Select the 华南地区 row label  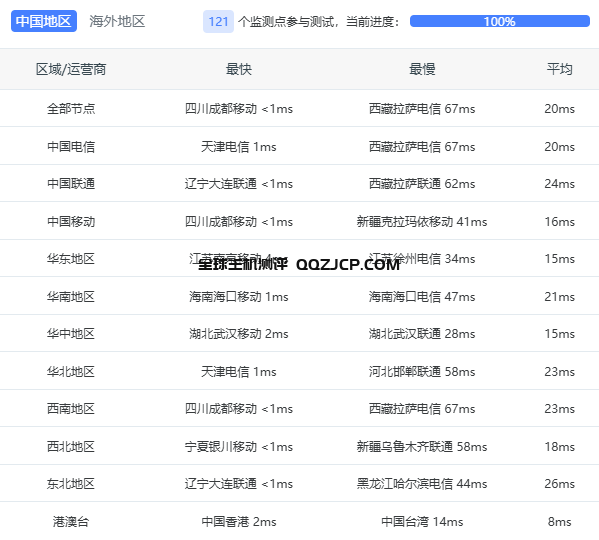(x=71, y=297)
